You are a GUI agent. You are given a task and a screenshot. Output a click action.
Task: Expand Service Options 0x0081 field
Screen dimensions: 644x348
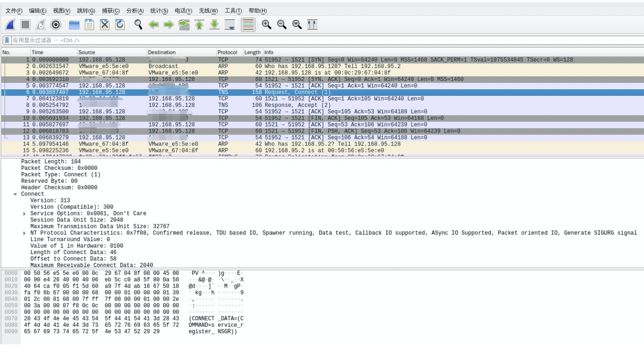pos(25,214)
